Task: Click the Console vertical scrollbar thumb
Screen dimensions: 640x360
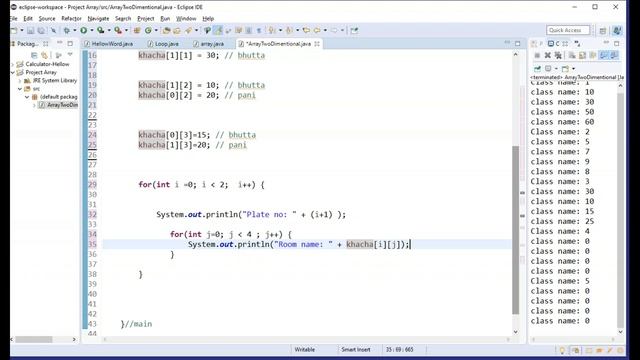Action: pyautogui.click(x=620, y=210)
